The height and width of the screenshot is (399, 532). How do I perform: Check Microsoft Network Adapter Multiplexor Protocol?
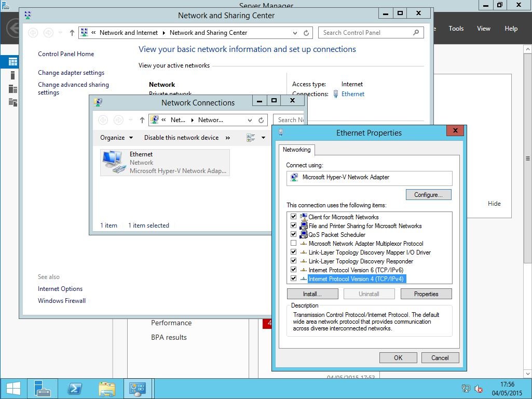click(x=293, y=243)
